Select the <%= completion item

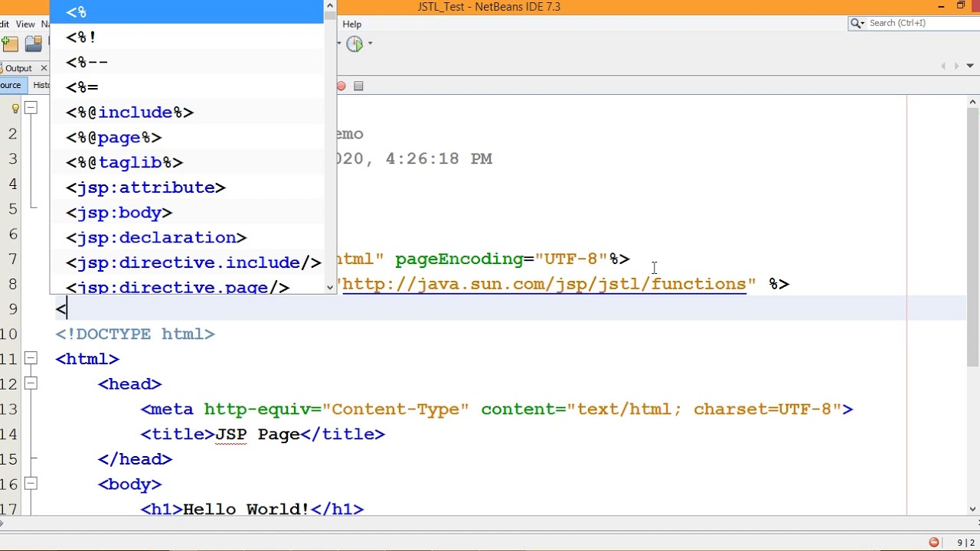[x=187, y=87]
